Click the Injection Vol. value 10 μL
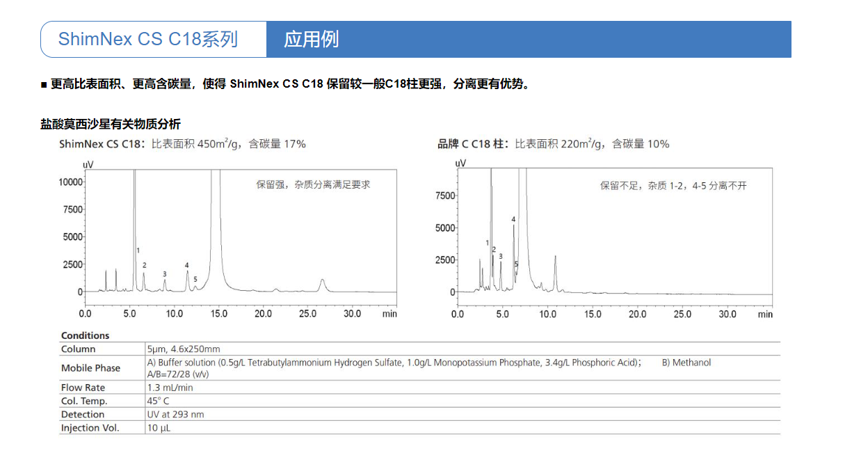The height and width of the screenshot is (462, 868). [158, 428]
